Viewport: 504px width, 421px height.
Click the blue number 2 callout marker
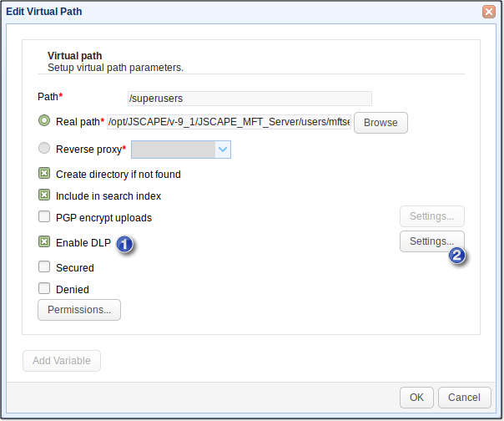(x=457, y=256)
